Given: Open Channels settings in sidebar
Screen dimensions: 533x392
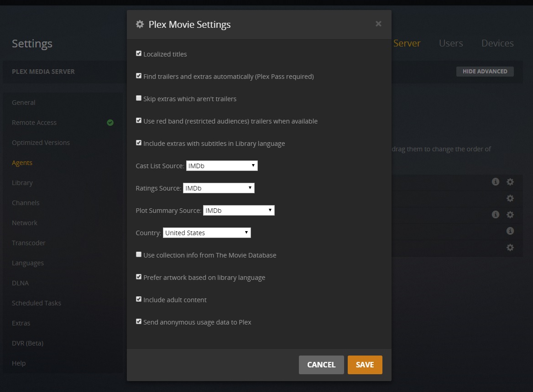Looking at the screenshot, I should (26, 203).
